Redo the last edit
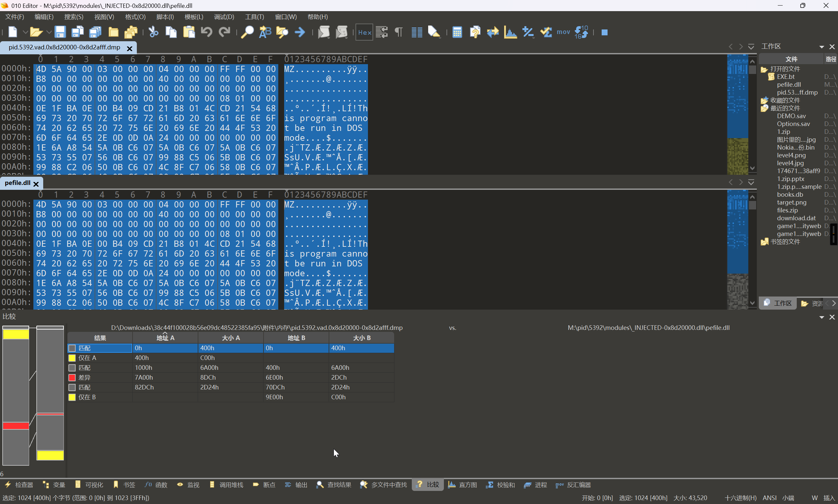838x504 pixels. [x=224, y=32]
